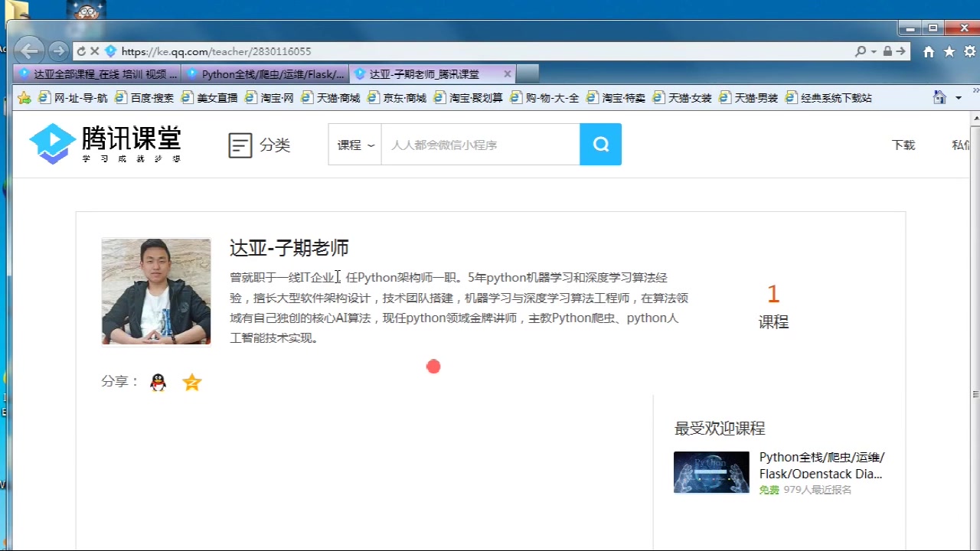Open the 美女直播 bookmark
Screen dimensions: 980x551
[x=210, y=98]
